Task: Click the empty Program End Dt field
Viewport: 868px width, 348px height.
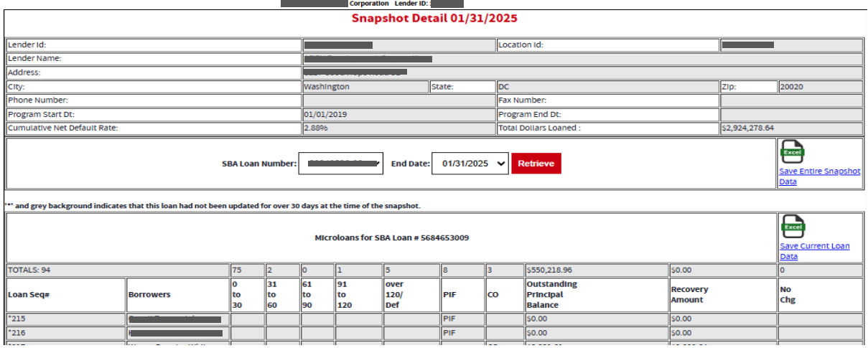Action: (791, 115)
